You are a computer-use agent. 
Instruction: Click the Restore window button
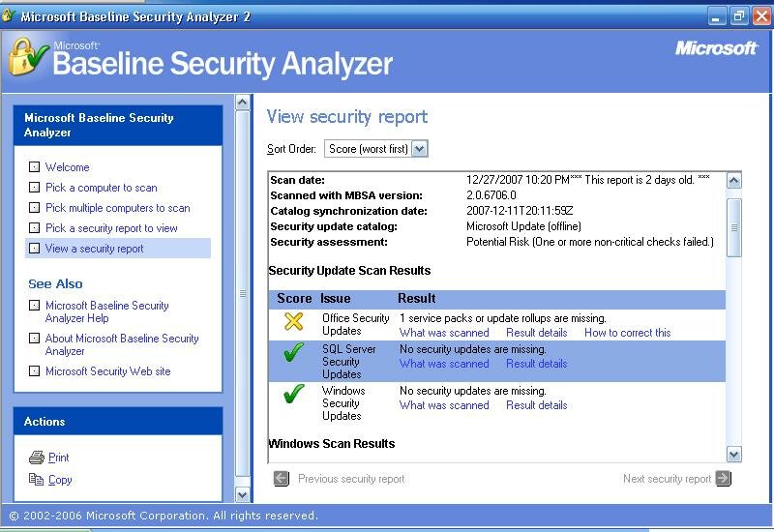pyautogui.click(x=739, y=16)
